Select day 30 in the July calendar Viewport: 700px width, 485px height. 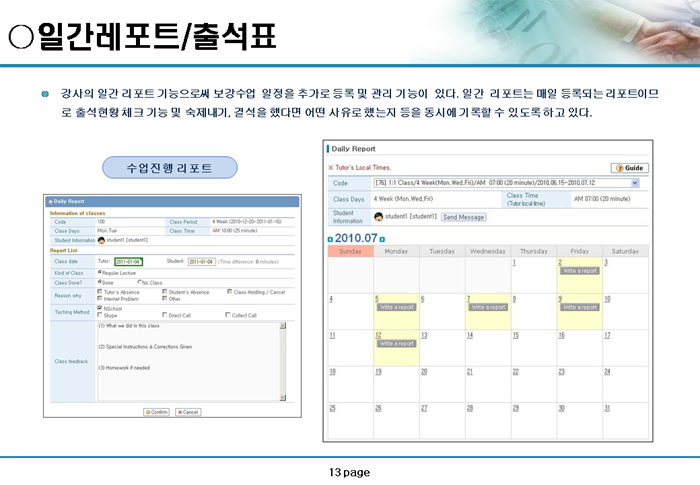[x=562, y=408]
